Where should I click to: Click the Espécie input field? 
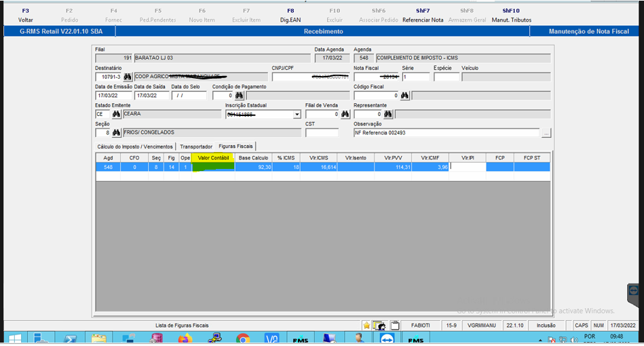(446, 77)
